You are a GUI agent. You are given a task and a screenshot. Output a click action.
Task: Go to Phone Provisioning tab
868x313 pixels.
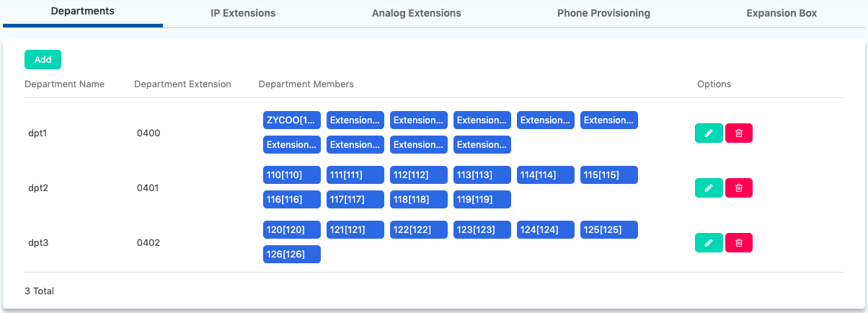click(603, 13)
